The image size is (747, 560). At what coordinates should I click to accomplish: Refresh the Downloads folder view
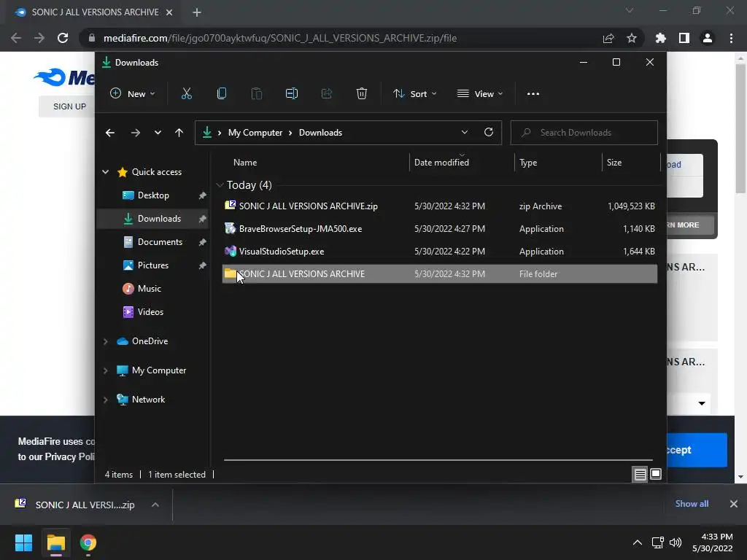click(x=488, y=133)
